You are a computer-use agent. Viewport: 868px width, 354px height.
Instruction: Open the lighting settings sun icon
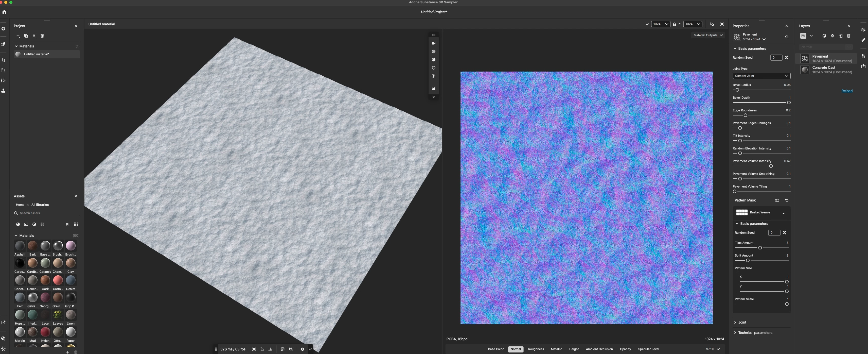click(434, 76)
